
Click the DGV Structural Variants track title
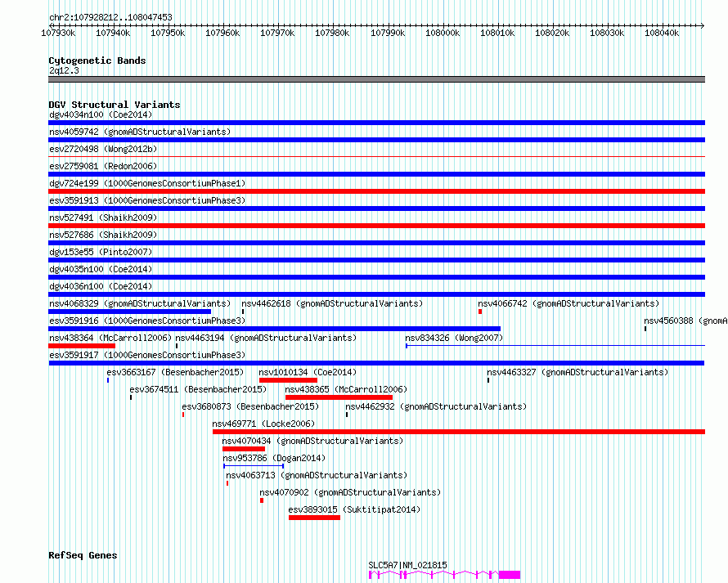[115, 105]
